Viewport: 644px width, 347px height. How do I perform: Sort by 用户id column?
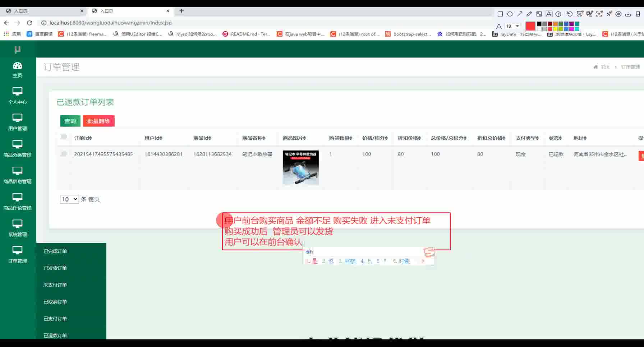[x=153, y=138]
